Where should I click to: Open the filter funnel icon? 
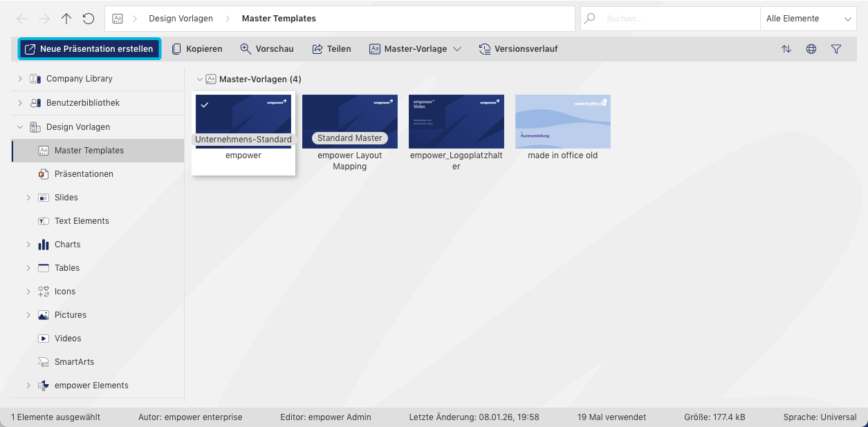(836, 49)
